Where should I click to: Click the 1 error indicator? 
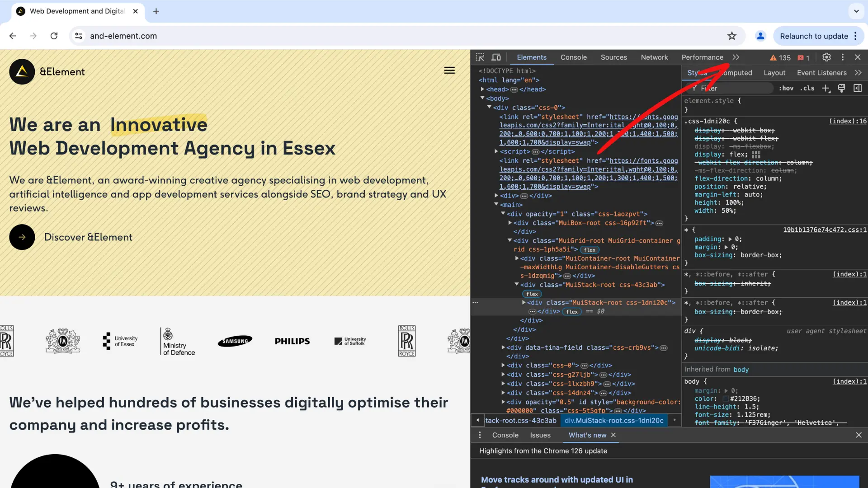tap(804, 58)
